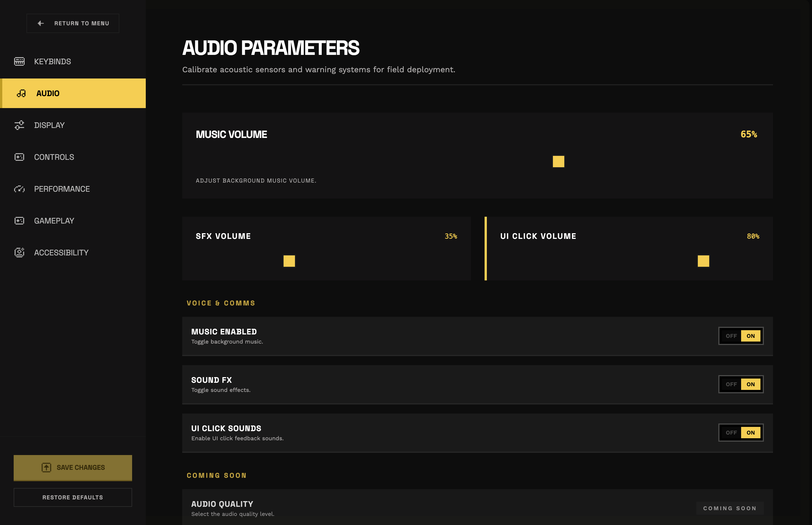Image resolution: width=812 pixels, height=525 pixels.
Task: Disable the UI Click Sounds toggle
Action: coord(731,433)
